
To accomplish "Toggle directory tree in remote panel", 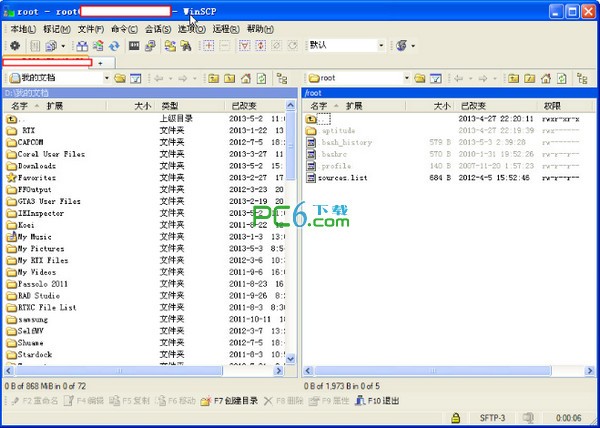I will click(x=582, y=78).
